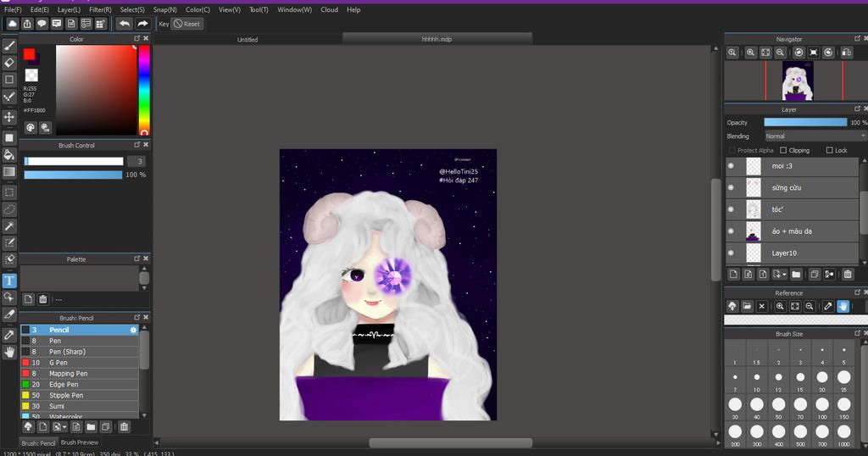
Task: Select the Eraser tool
Action: [x=8, y=63]
